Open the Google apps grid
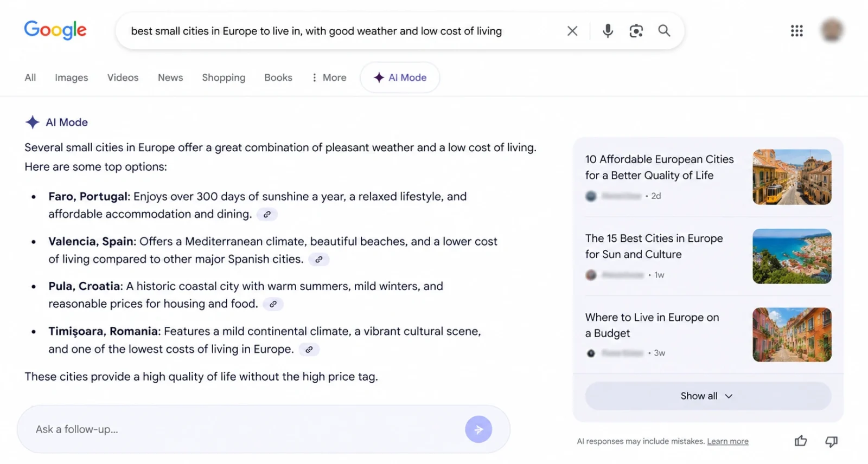The image size is (868, 464). [796, 31]
